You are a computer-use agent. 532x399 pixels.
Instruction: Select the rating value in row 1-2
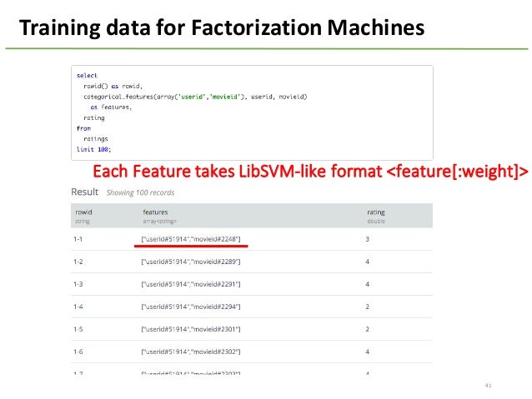(x=368, y=262)
